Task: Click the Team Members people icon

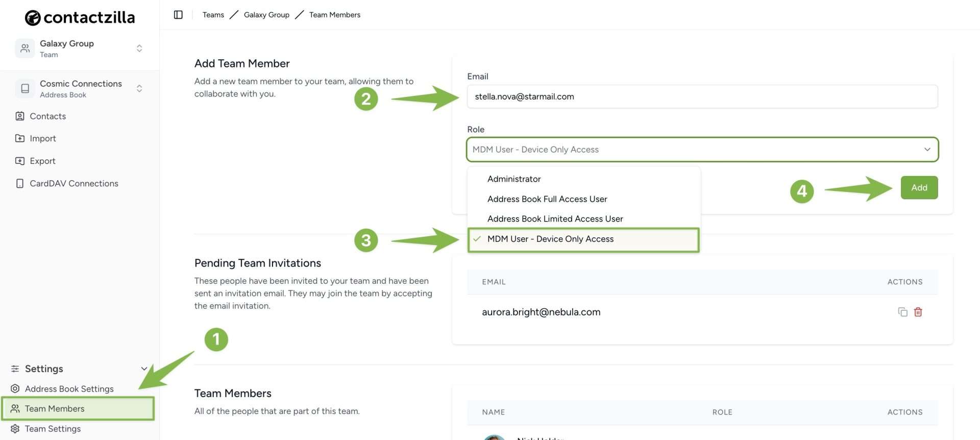Action: click(15, 408)
